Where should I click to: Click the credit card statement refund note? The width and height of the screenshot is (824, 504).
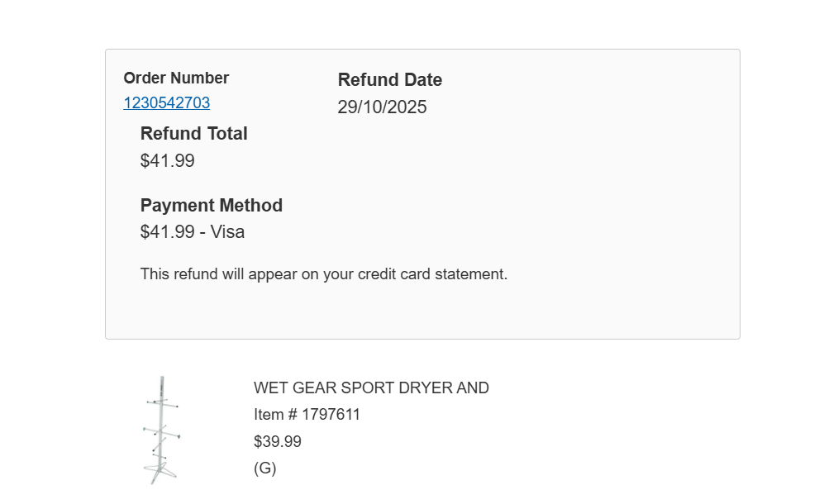[323, 274]
